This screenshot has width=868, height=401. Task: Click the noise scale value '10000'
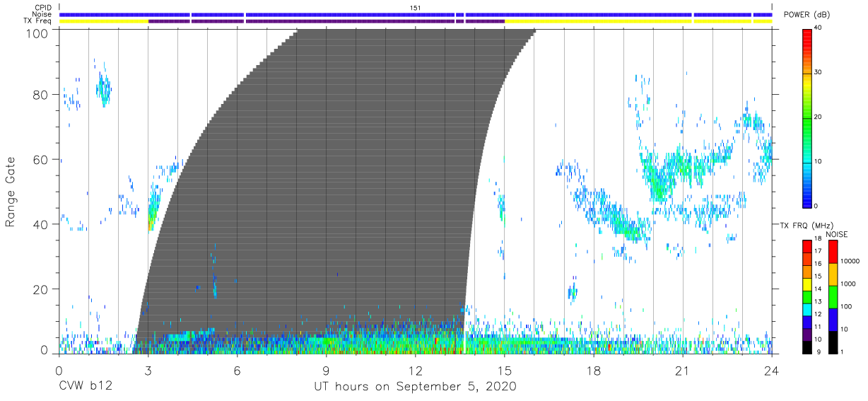coord(850,261)
